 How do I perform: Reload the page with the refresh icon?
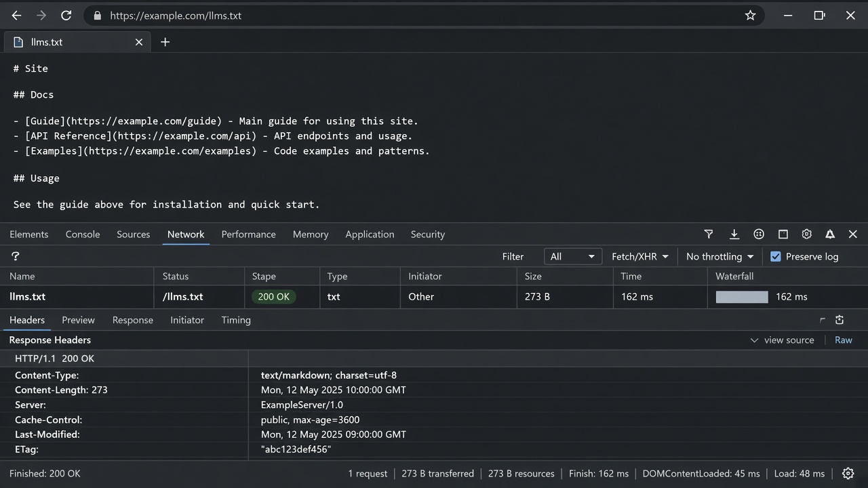[x=66, y=15]
